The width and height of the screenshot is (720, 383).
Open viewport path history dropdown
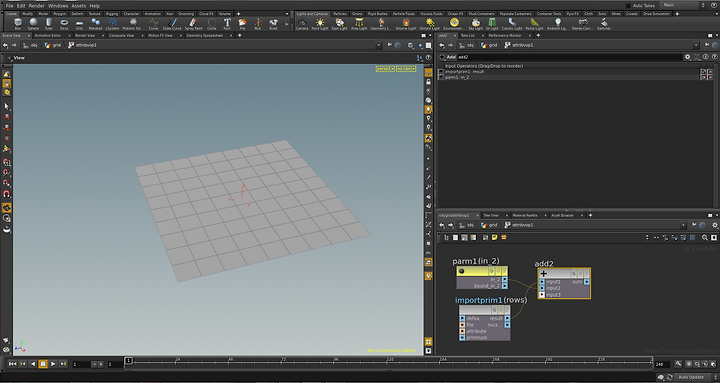point(378,45)
